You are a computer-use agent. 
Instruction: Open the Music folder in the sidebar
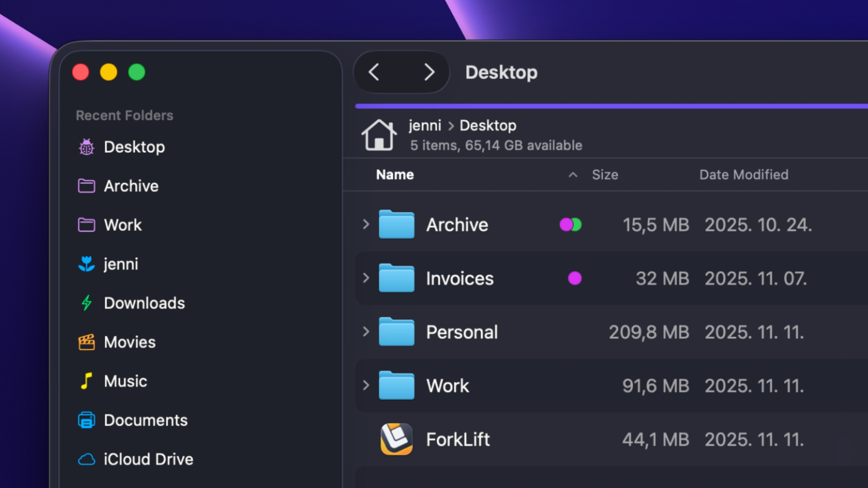tap(125, 381)
